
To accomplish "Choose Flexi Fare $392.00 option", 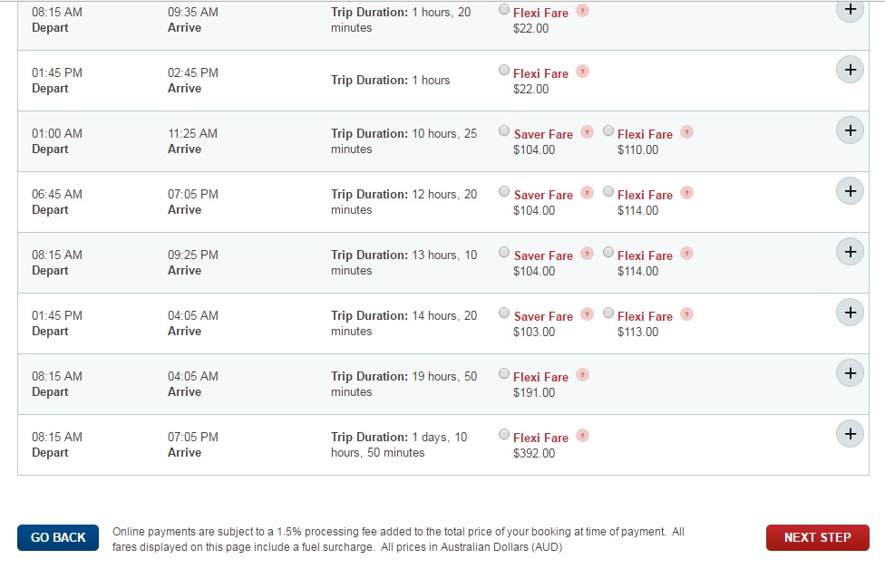I will click(x=504, y=434).
